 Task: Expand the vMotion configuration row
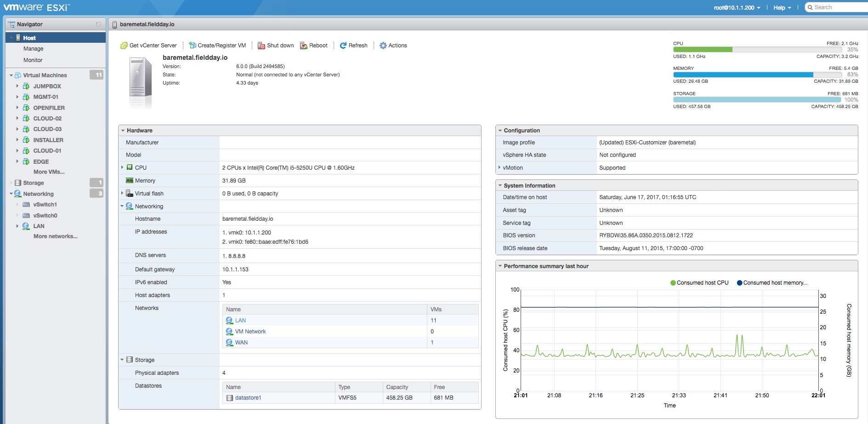coord(499,167)
